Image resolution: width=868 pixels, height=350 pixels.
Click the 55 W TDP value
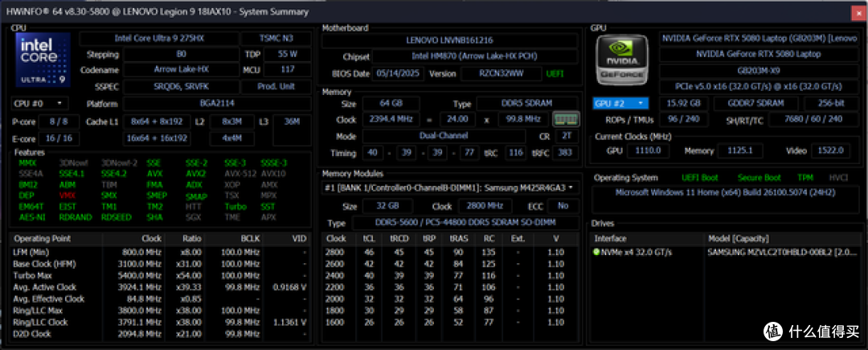pos(287,54)
